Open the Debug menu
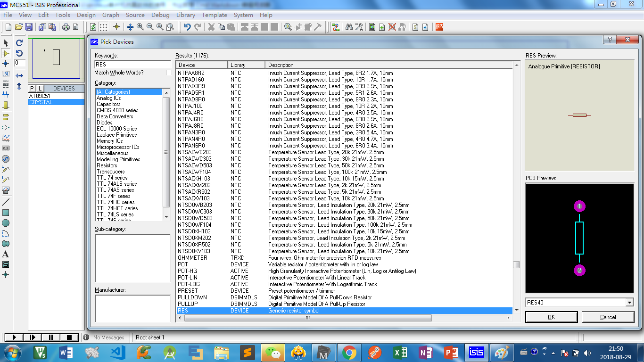Viewport: 644px width, 362px height. [160, 15]
